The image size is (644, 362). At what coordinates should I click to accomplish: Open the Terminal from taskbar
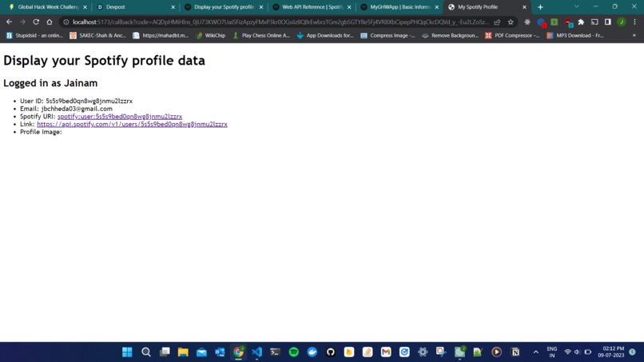[275, 352]
